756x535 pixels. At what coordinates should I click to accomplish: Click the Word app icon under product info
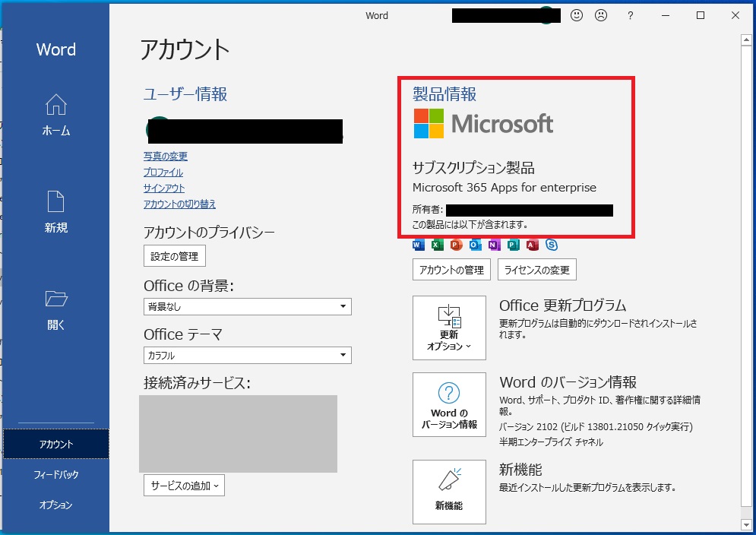419,245
